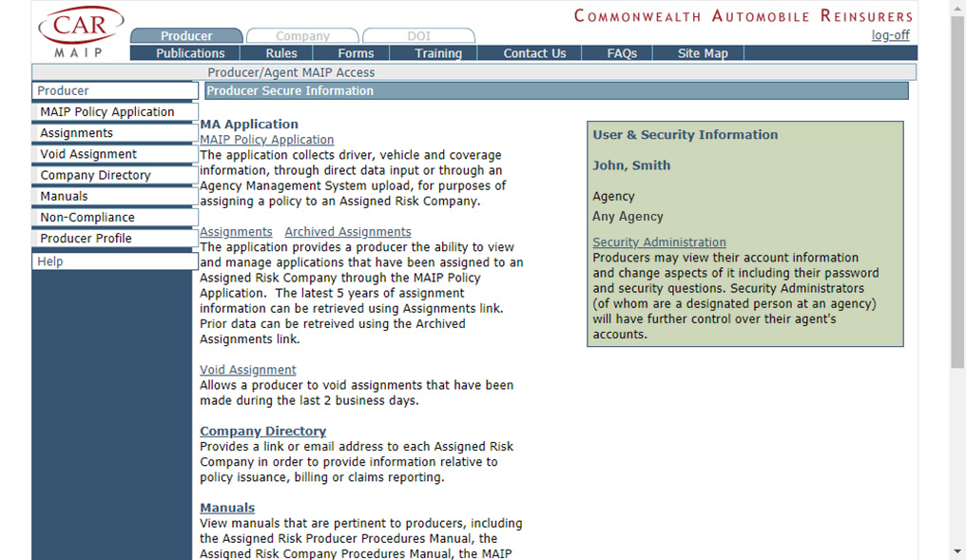Open the Publications menu
The height and width of the screenshot is (560, 966).
pyautogui.click(x=190, y=53)
